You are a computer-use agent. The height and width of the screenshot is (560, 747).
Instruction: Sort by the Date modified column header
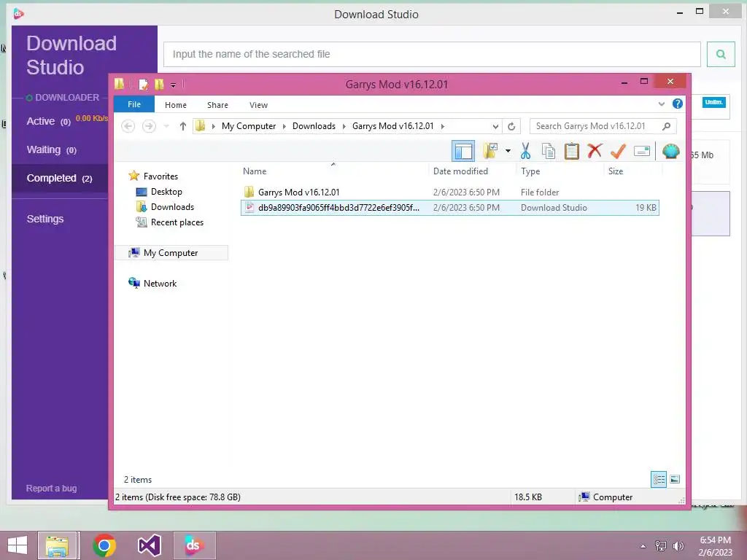pos(472,171)
